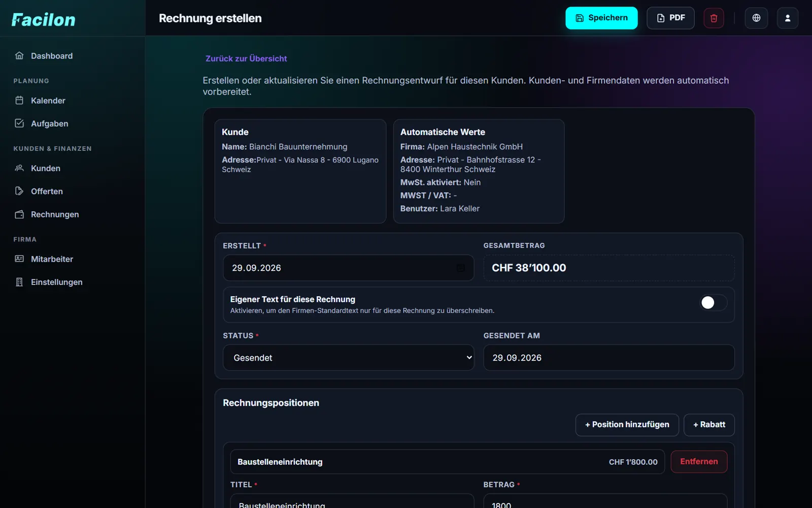Click the Alpen Haustechnik GmbH company text
The height and width of the screenshot is (508, 812).
pos(475,147)
